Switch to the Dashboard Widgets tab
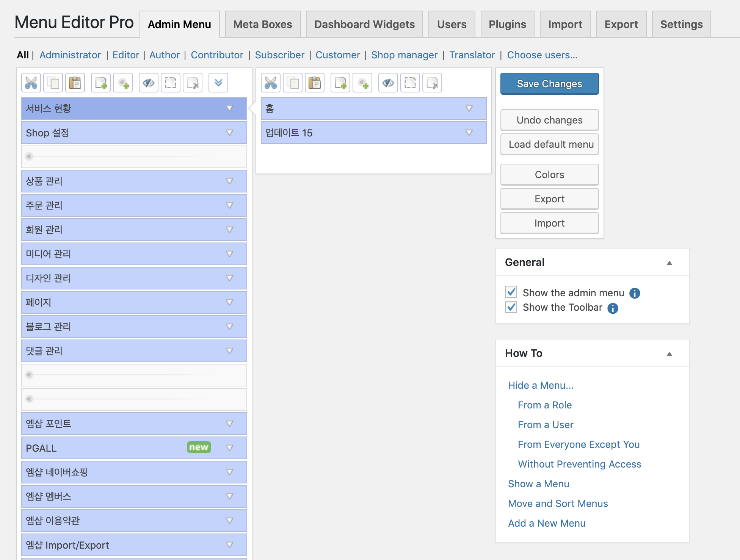This screenshot has height=560, width=740. (364, 24)
